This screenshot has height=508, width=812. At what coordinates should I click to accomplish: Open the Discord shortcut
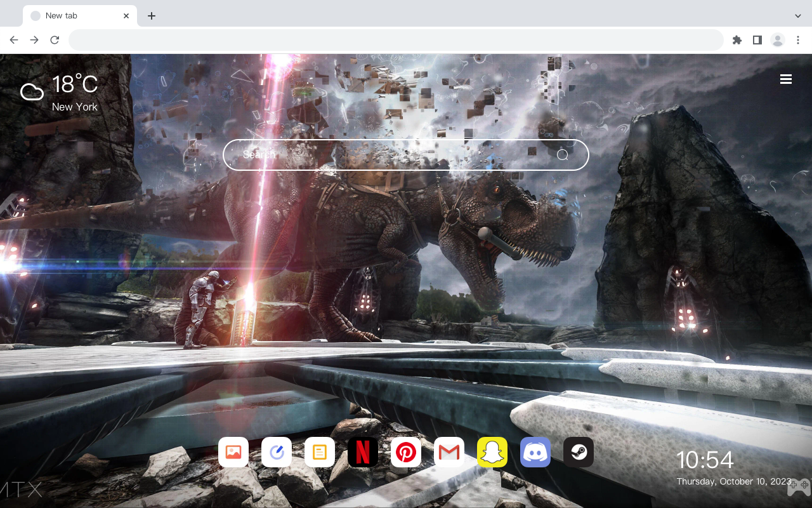pos(535,452)
